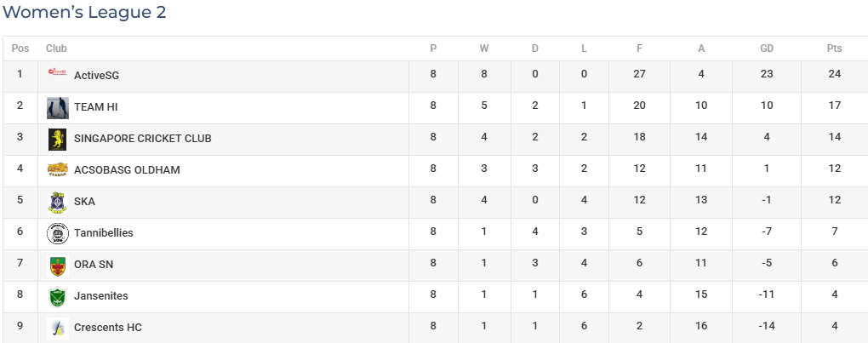Screen dimensions: 868x343
Task: Open the SINGAPORE CRICKET CLUB name link
Action: click(x=143, y=138)
